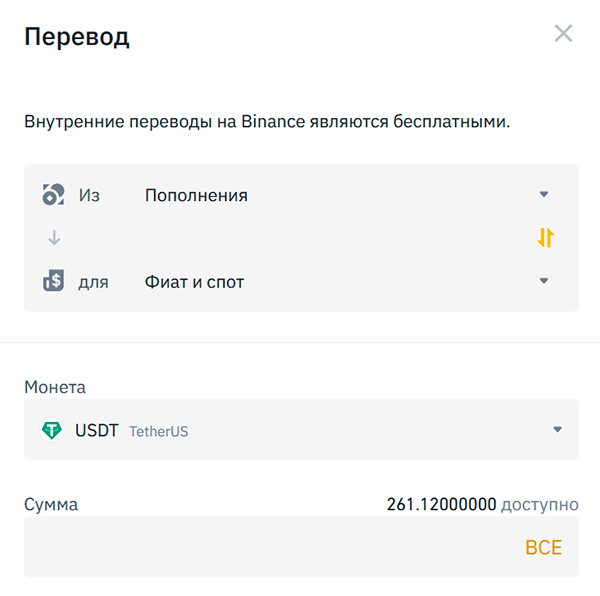Select the Фиат и спот wallet name

(x=194, y=282)
